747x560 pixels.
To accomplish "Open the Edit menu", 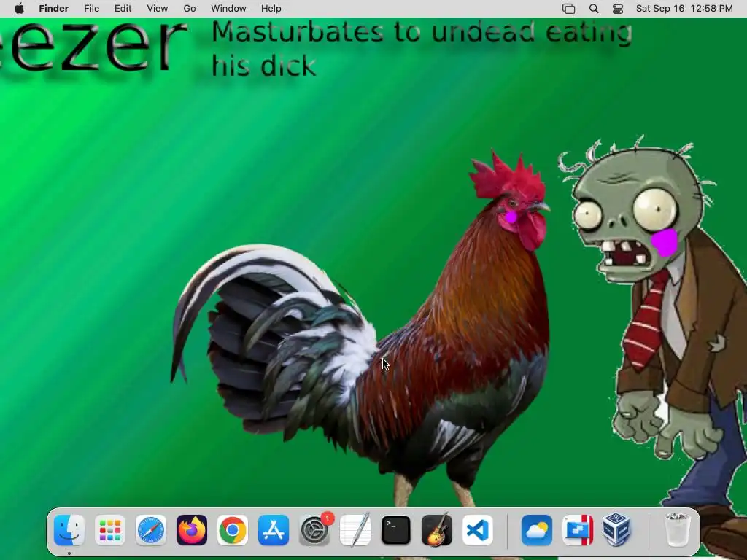I will 123,9.
